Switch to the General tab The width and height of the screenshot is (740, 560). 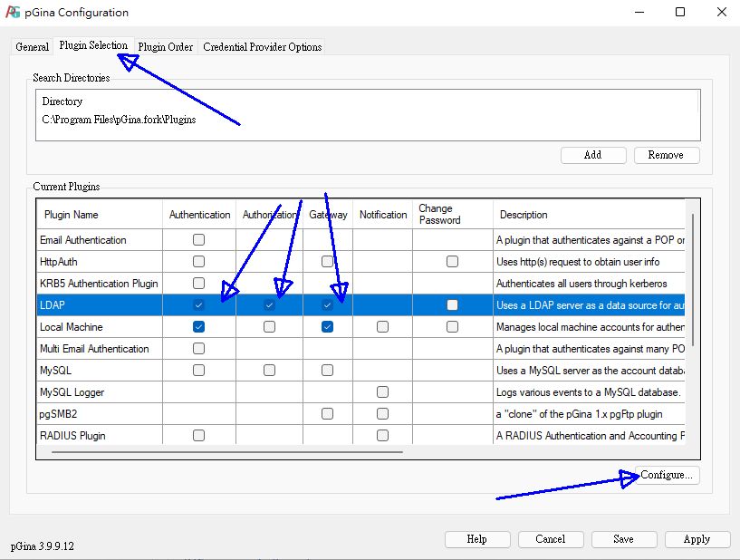pos(33,47)
